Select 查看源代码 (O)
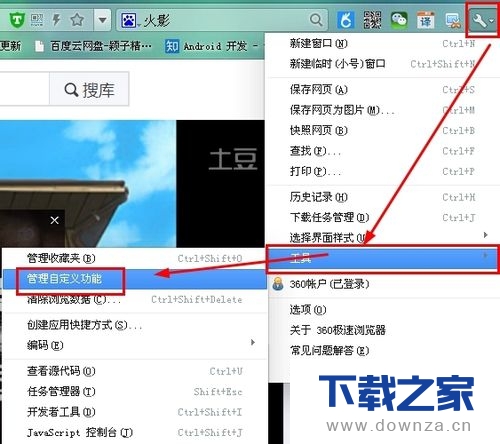The width and height of the screenshot is (500, 444). 135,371
